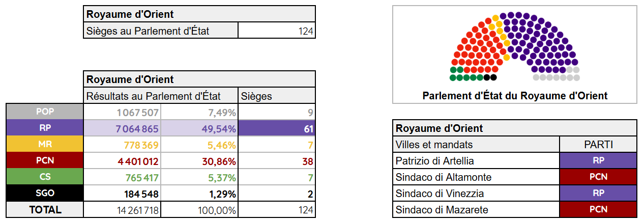
Task: Click the RP badge for Sindaco di Vinezzia
Action: (598, 194)
